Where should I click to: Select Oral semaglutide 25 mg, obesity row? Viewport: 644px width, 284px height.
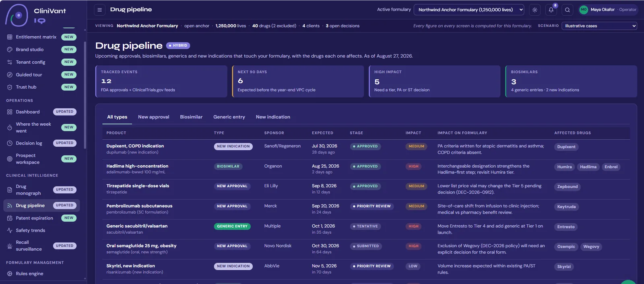pyautogui.click(x=366, y=249)
